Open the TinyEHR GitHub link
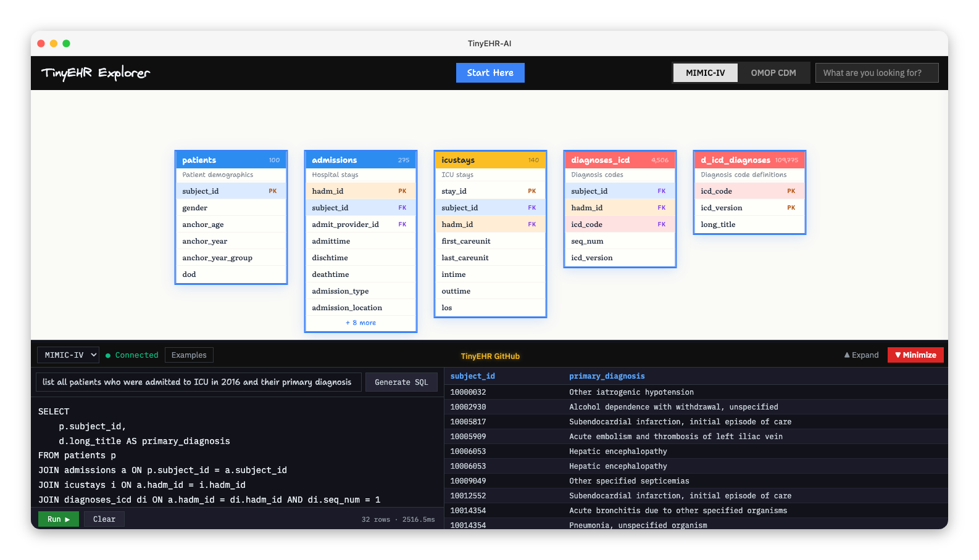The width and height of the screenshot is (979, 560). [x=490, y=356]
